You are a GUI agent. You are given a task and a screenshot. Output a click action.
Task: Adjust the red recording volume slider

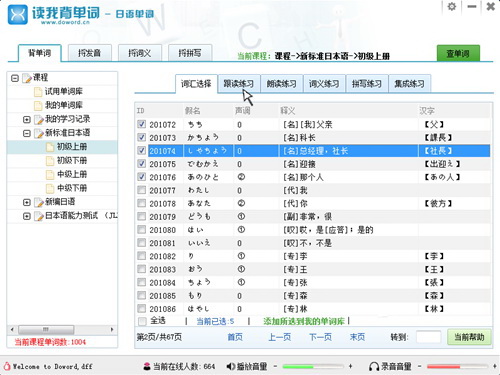click(457, 367)
